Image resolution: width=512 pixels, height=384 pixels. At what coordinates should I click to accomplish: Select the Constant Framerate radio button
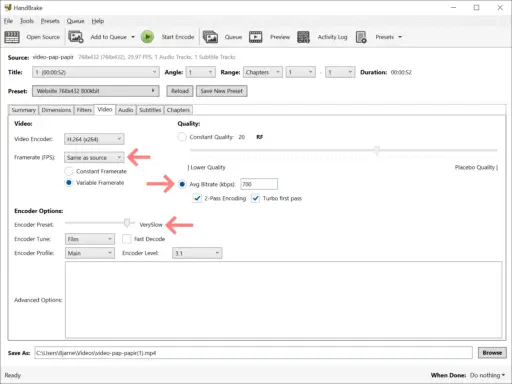(x=69, y=171)
